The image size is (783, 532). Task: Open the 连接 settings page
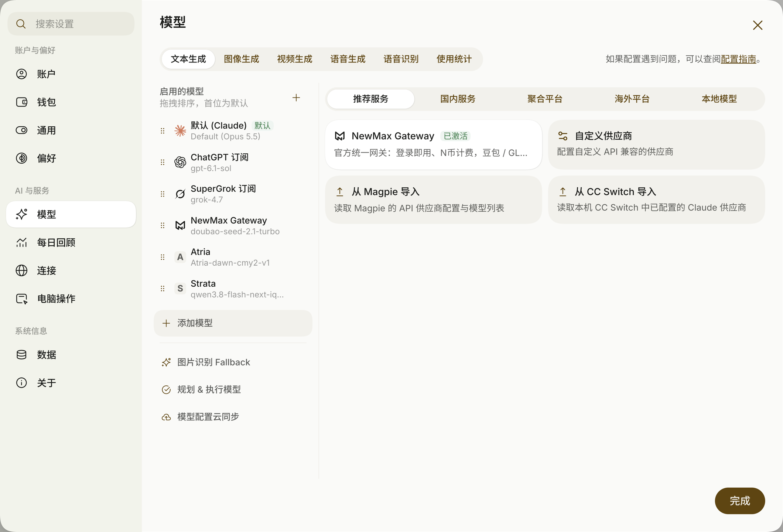tap(71, 270)
